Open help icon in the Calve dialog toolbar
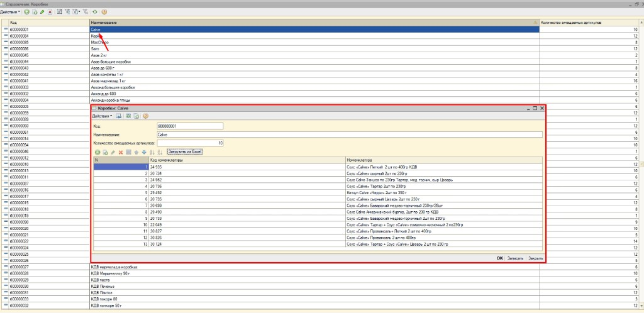The width and height of the screenshot is (644, 313). (145, 116)
